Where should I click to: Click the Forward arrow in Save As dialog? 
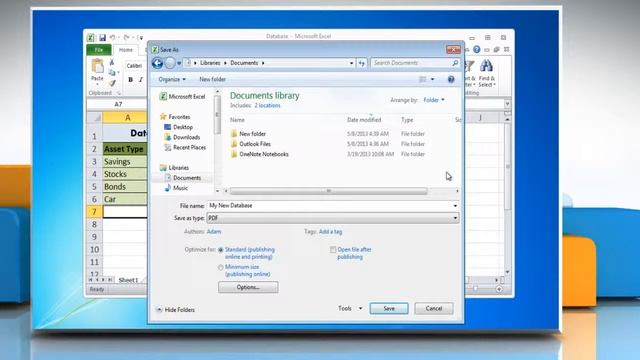[170, 63]
